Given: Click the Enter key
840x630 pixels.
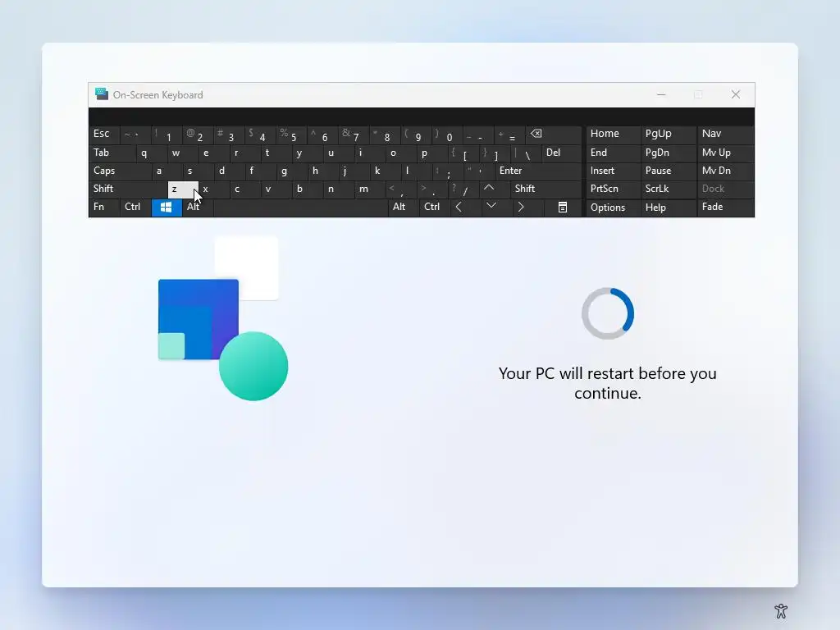Looking at the screenshot, I should click(x=538, y=171).
